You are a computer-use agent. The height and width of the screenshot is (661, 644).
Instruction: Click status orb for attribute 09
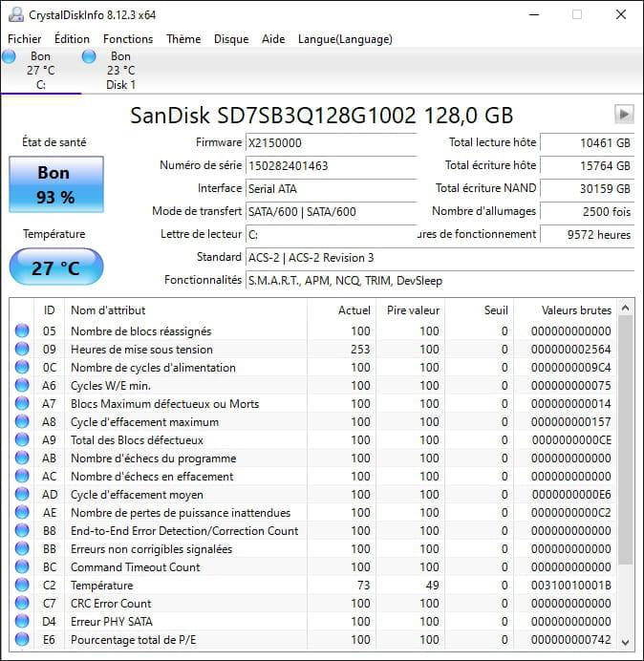click(22, 349)
